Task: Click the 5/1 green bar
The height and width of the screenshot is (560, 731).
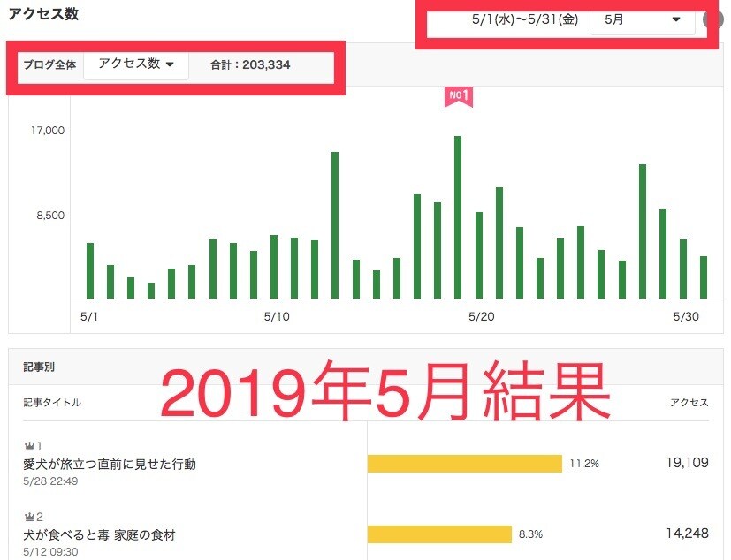Action: click(90, 270)
